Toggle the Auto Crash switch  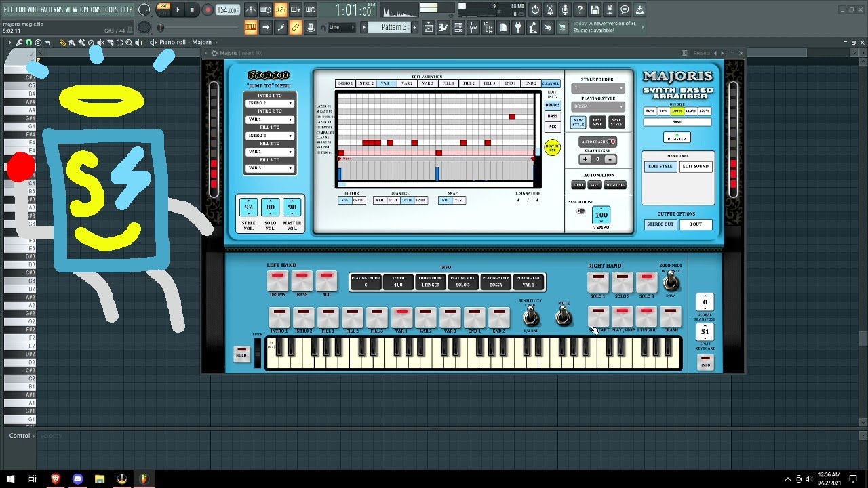tap(610, 142)
